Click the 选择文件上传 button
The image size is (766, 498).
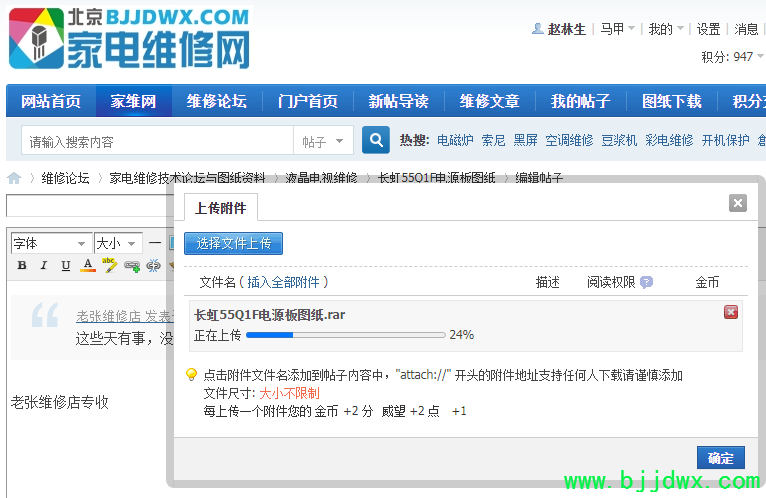coord(234,243)
